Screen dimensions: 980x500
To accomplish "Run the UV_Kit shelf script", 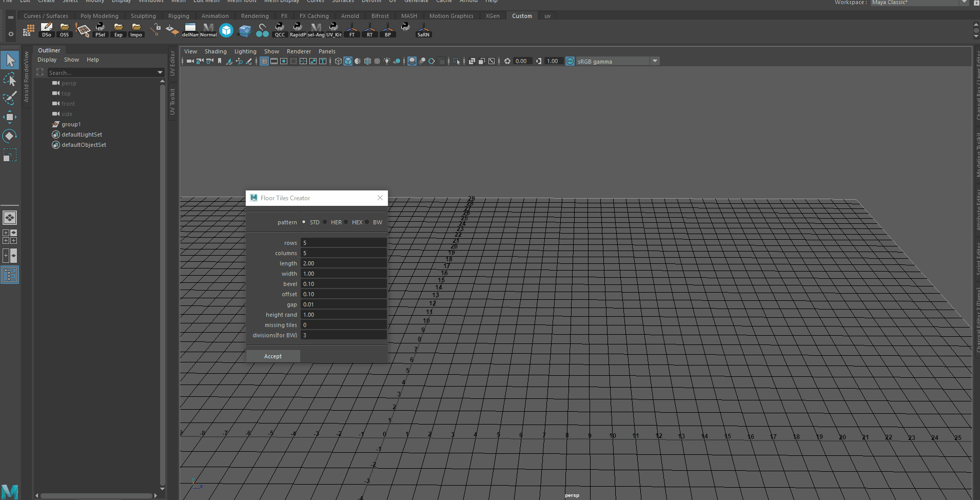I will coord(334,30).
